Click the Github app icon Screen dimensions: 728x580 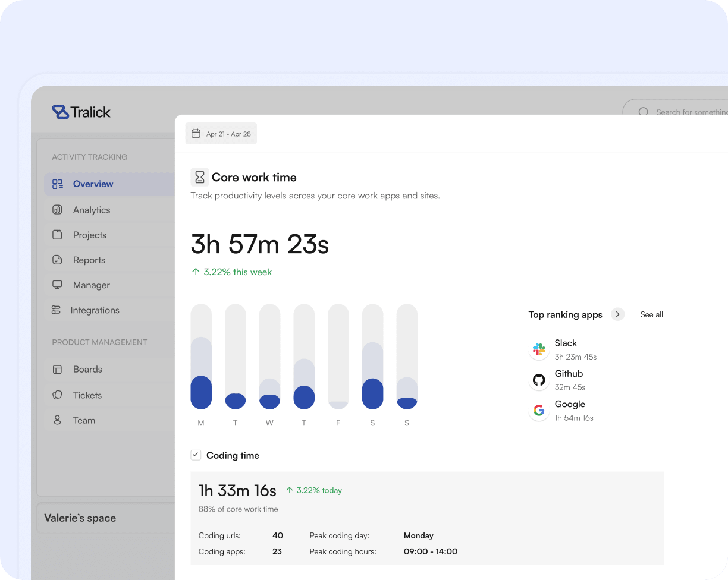tap(539, 380)
